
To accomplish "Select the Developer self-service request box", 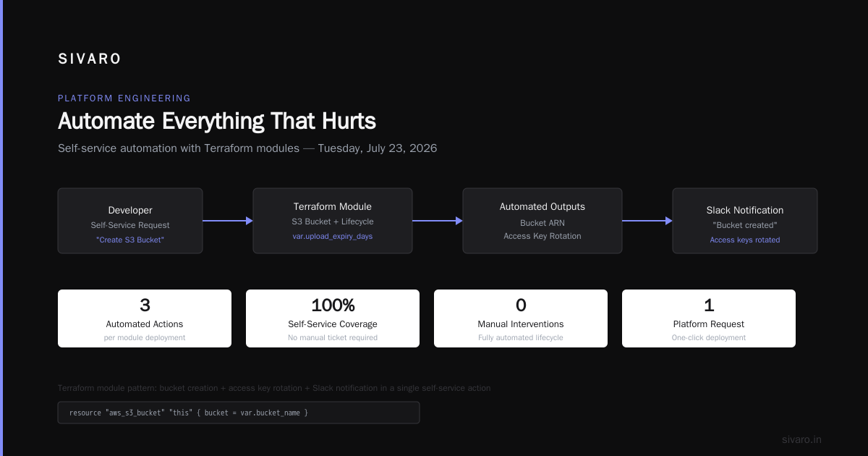I will click(130, 221).
